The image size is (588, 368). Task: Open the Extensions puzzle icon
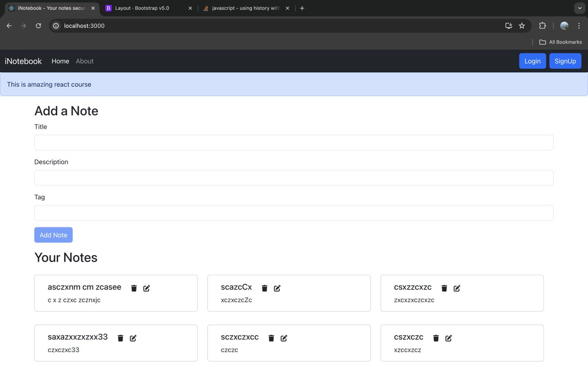click(542, 26)
